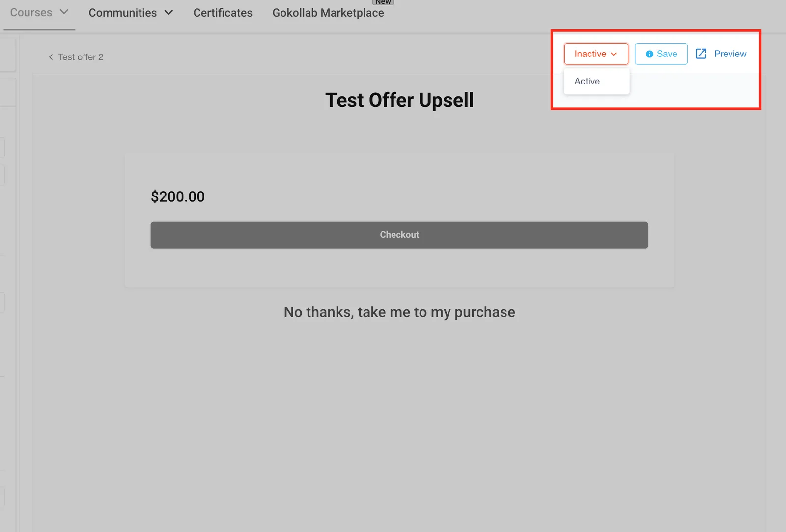Viewport: 786px width, 532px height.
Task: Open the Inactive status dropdown
Action: click(x=596, y=54)
